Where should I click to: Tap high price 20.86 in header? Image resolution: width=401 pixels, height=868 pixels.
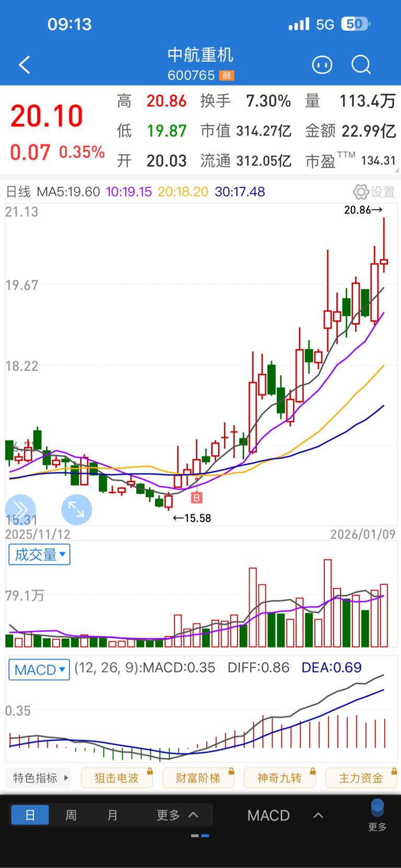point(167,101)
